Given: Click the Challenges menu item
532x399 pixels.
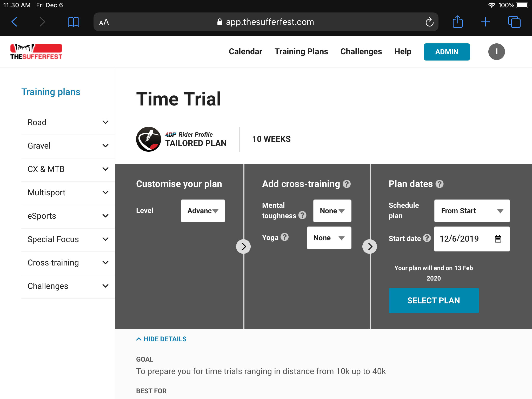Looking at the screenshot, I should 362,51.
